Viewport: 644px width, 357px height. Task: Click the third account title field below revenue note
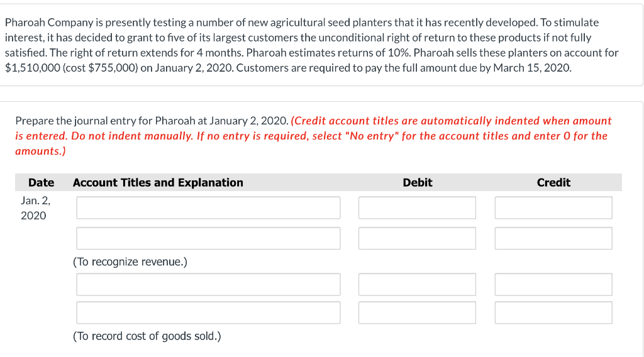208,284
